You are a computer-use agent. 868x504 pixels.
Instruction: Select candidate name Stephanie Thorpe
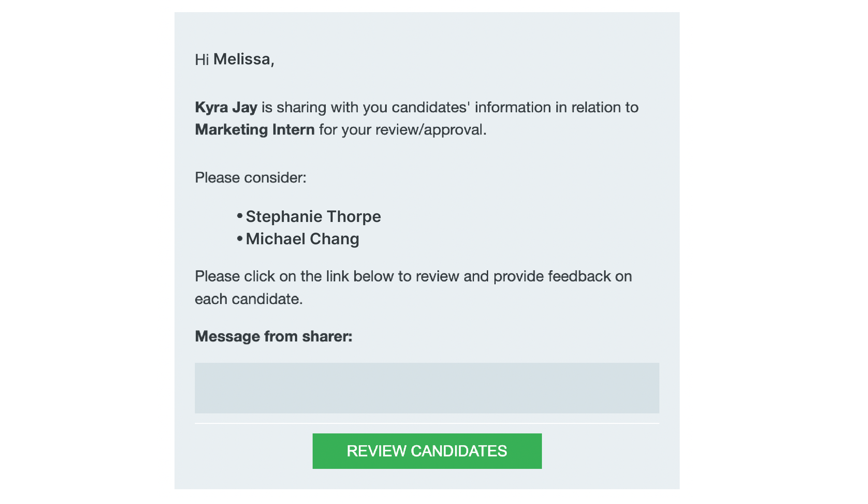313,216
